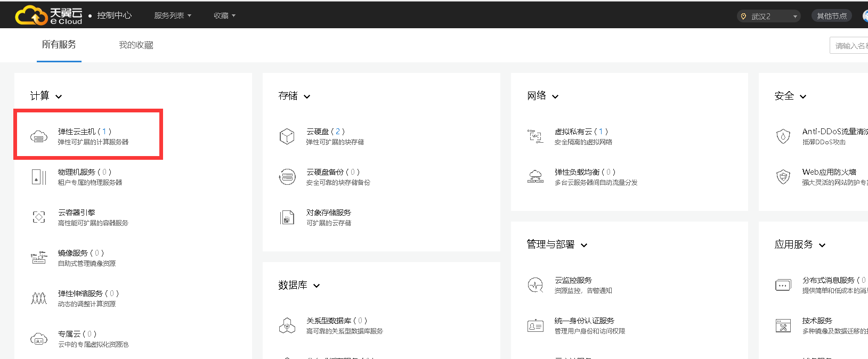
Task: Switch to the 我的收藏 tab
Action: pos(136,45)
